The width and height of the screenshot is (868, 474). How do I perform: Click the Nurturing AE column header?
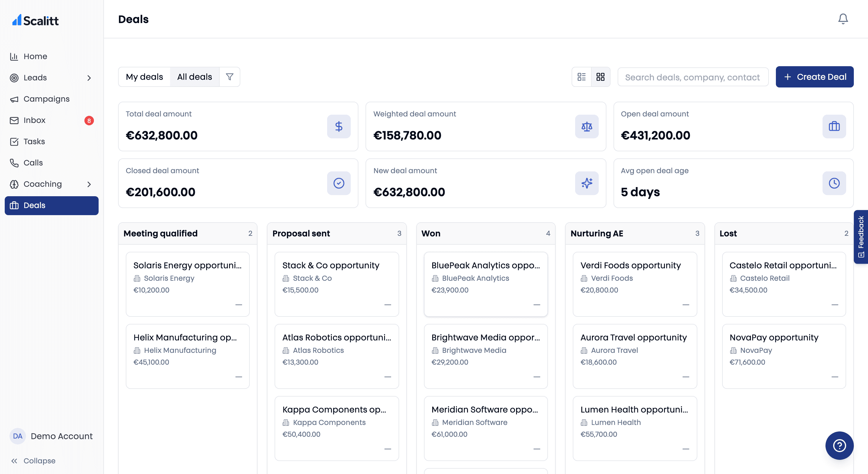[x=635, y=233]
